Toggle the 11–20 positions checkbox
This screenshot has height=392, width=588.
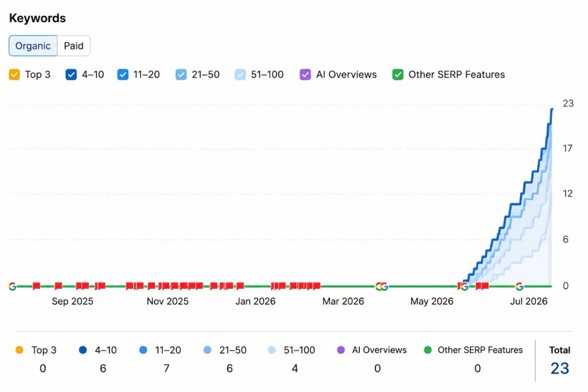click(x=123, y=75)
